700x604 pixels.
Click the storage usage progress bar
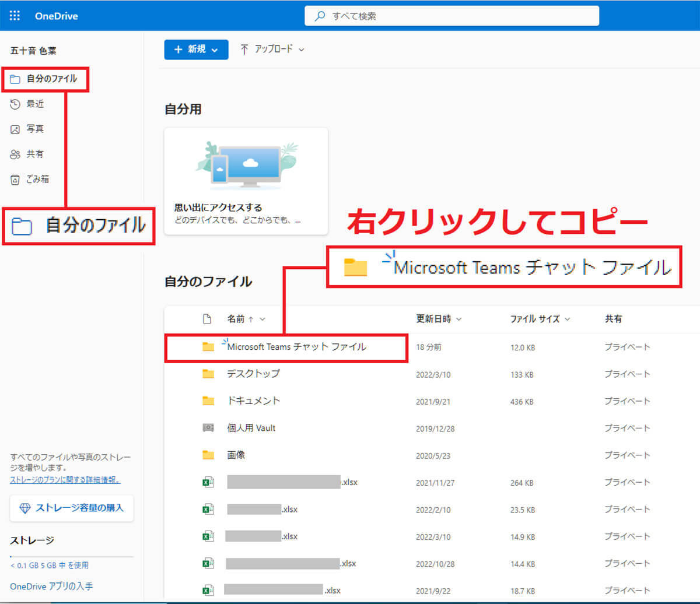coord(72,557)
